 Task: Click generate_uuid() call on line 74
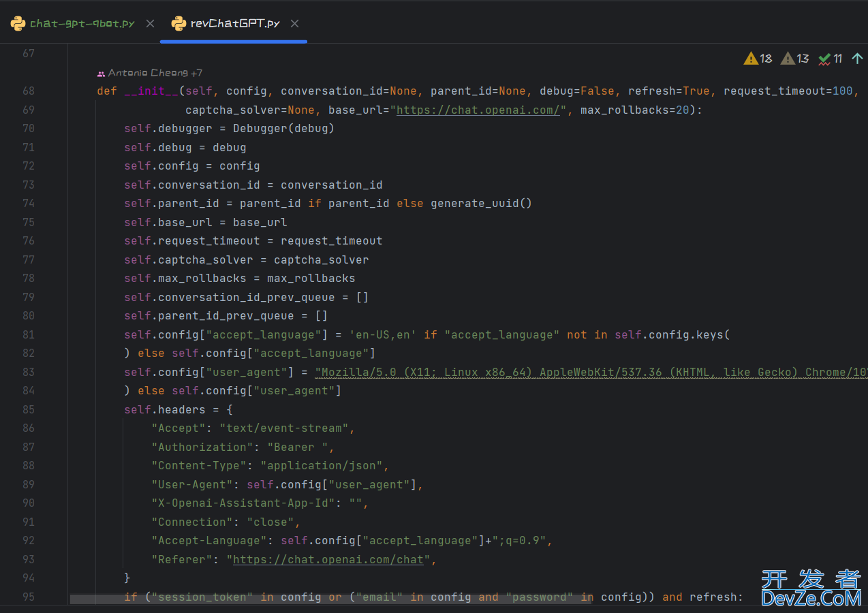[481, 203]
